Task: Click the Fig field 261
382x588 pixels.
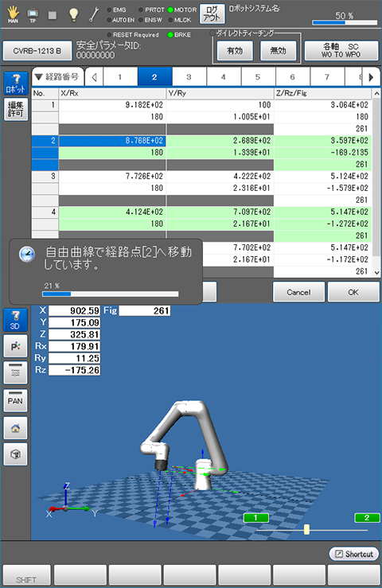Action: [145, 311]
